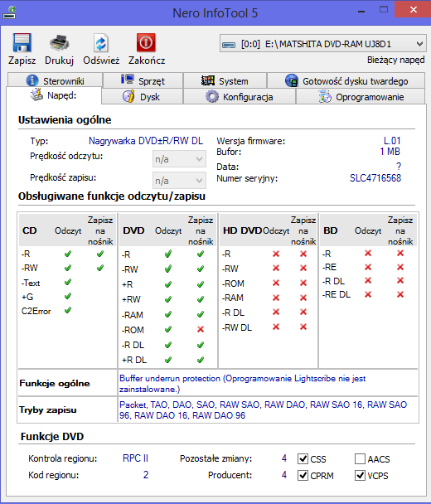Click the Bieżący napęd label
Image resolution: width=431 pixels, height=504 pixels.
(395, 60)
